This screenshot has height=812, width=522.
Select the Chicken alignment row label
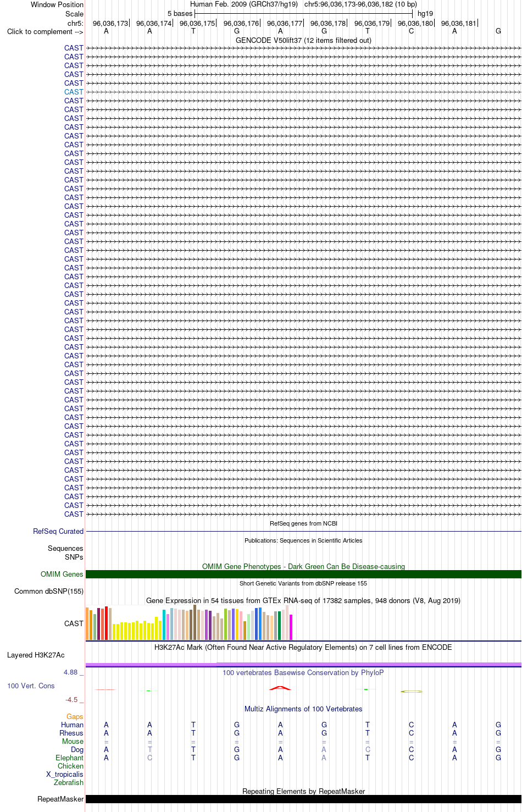[70, 766]
